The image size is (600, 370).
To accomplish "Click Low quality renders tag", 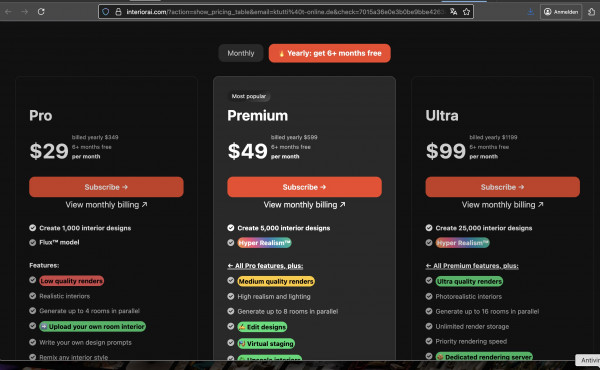I will [x=72, y=281].
